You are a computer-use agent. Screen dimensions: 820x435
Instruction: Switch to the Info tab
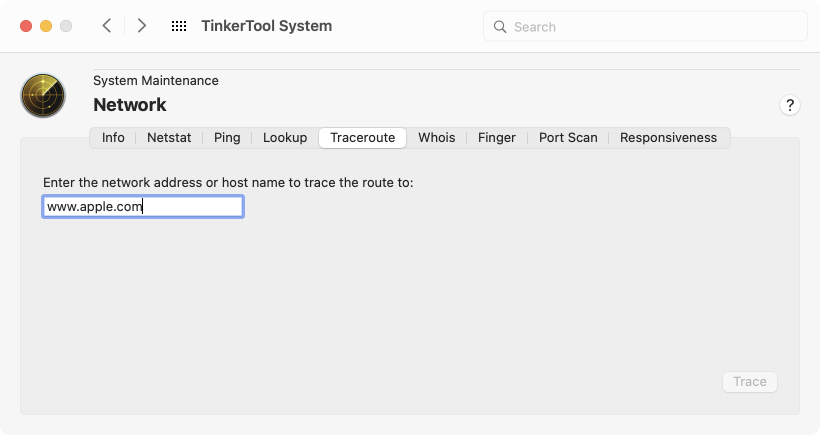click(113, 138)
